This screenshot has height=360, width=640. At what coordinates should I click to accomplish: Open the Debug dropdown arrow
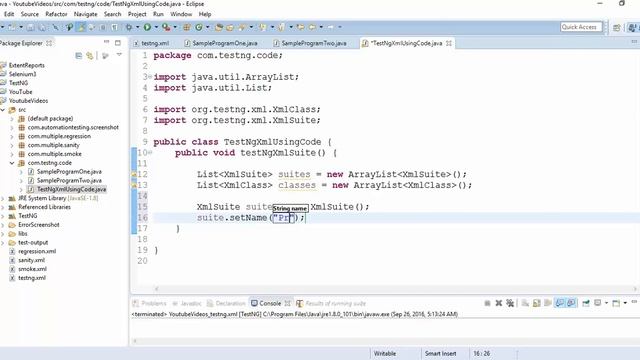tap(138, 27)
